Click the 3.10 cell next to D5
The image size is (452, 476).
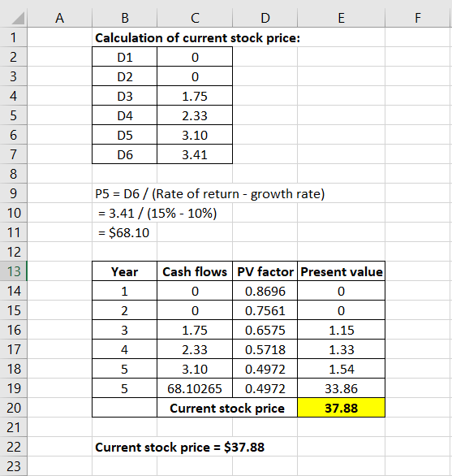point(195,135)
